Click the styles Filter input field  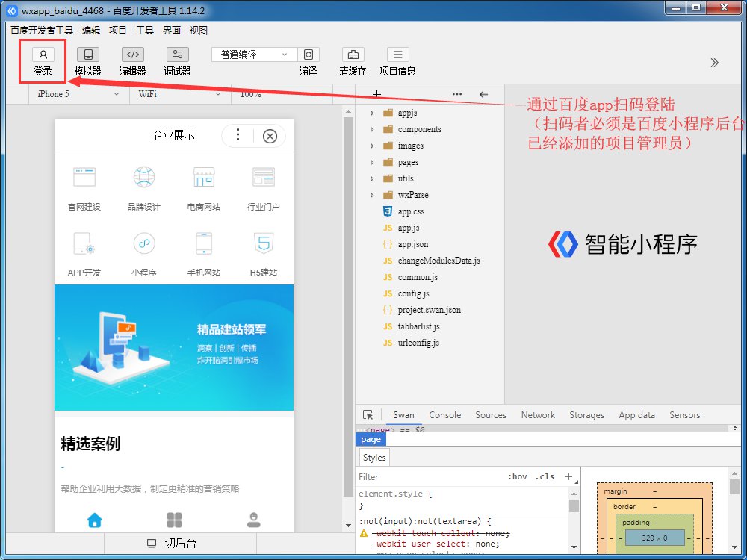[429, 476]
